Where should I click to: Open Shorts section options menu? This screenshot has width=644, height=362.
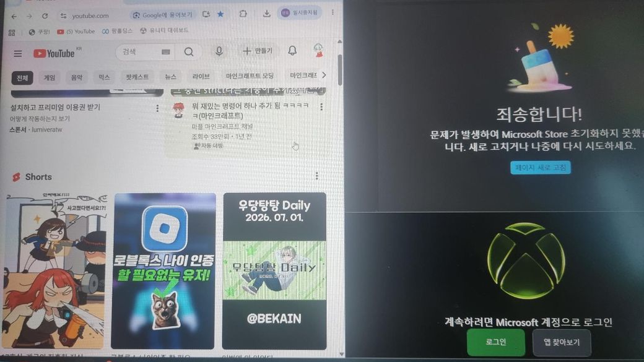point(316,176)
